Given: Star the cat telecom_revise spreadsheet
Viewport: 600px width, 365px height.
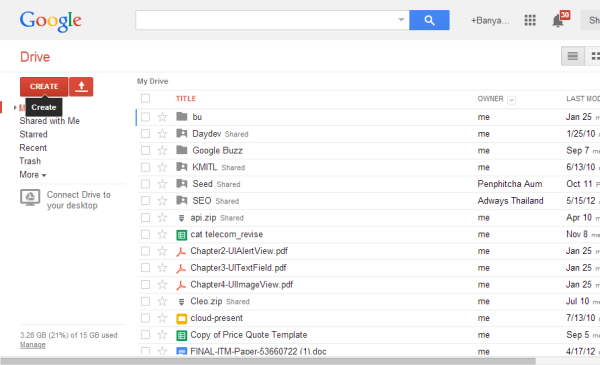Looking at the screenshot, I should (162, 234).
